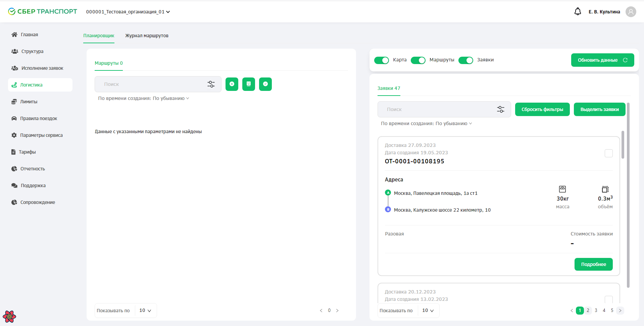
Task: Switch to Планировщик tab
Action: coord(99,36)
